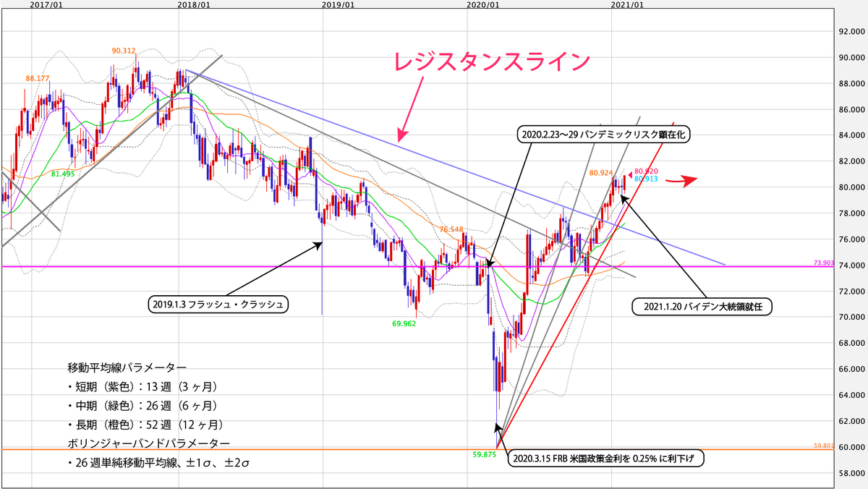Click the 90.000 price axis value
The height and width of the screenshot is (489, 868).
pos(851,58)
